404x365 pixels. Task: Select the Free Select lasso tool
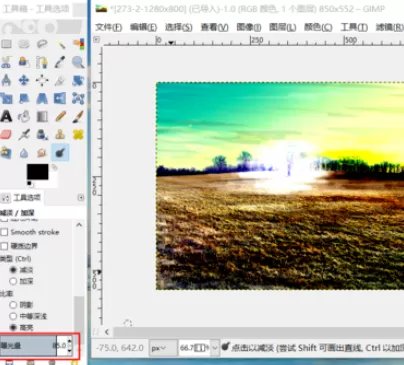pyautogui.click(x=42, y=44)
